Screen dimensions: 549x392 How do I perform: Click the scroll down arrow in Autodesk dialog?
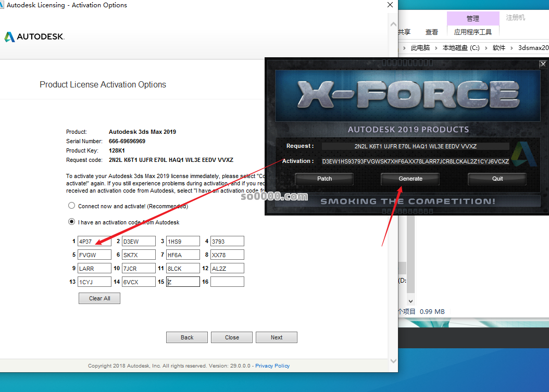pos(392,360)
